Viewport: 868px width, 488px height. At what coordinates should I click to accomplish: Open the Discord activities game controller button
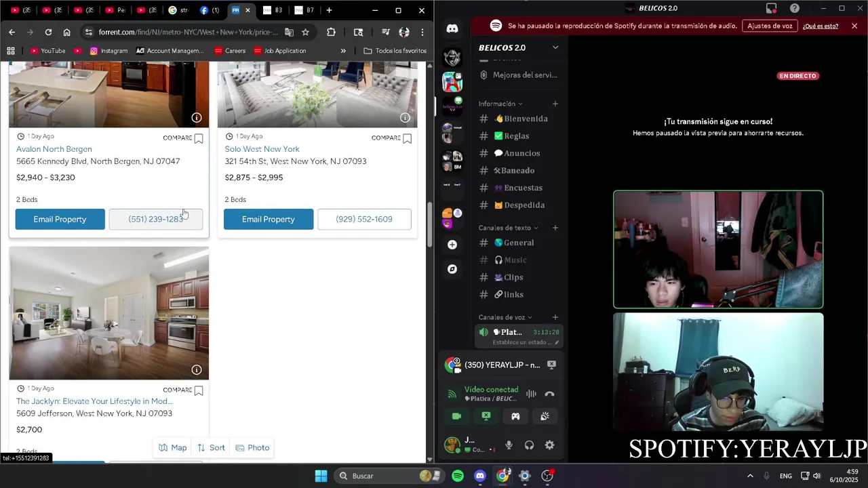pos(515,416)
